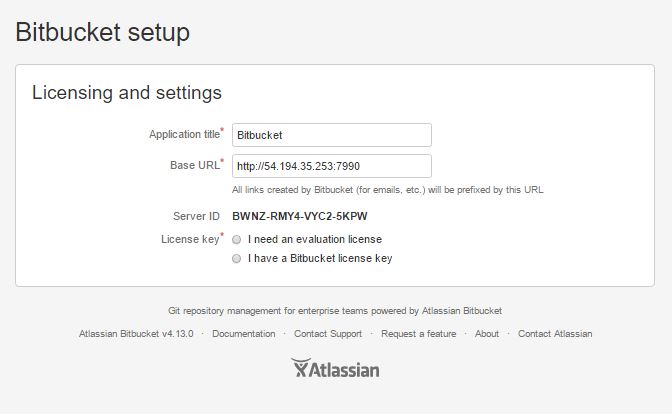Click the Bitbucket setup page heading
This screenshot has height=414, width=672.
point(102,33)
